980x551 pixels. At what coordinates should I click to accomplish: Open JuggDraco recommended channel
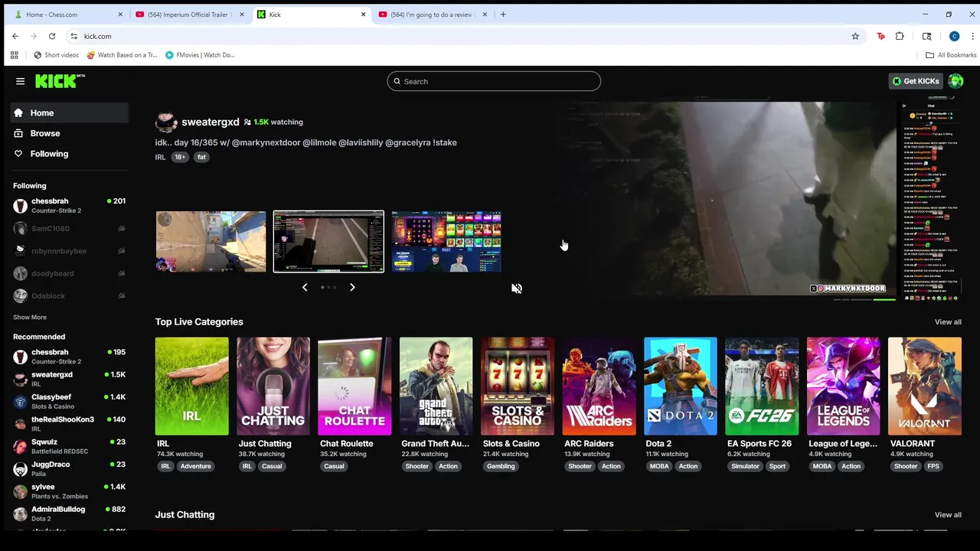70,468
